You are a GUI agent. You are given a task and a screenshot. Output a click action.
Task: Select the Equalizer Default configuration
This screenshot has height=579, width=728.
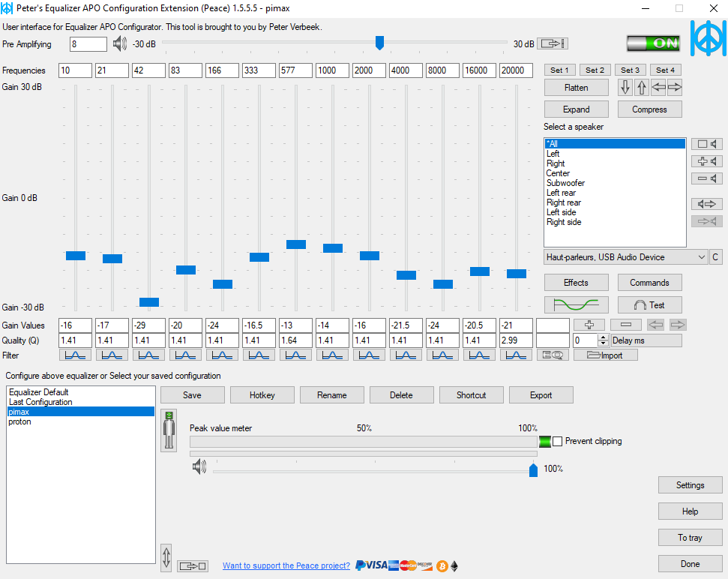(81, 392)
